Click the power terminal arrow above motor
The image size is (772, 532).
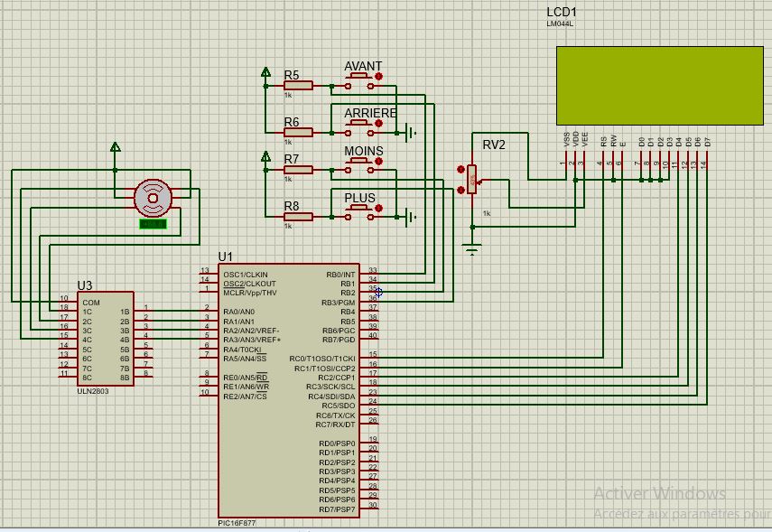116,147
